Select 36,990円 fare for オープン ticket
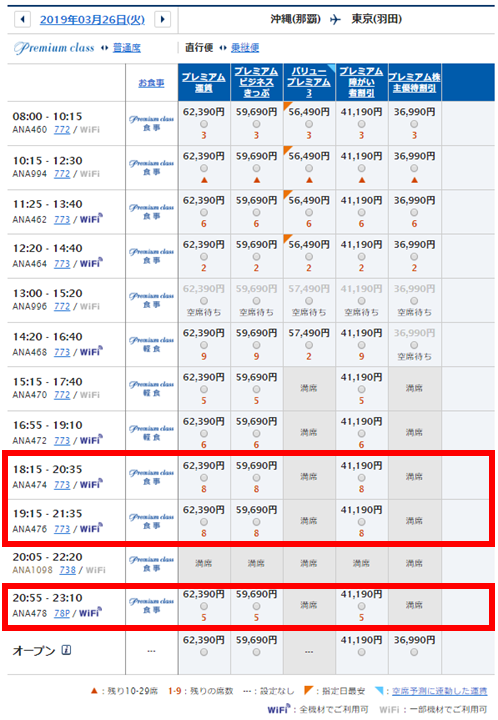 click(414, 652)
